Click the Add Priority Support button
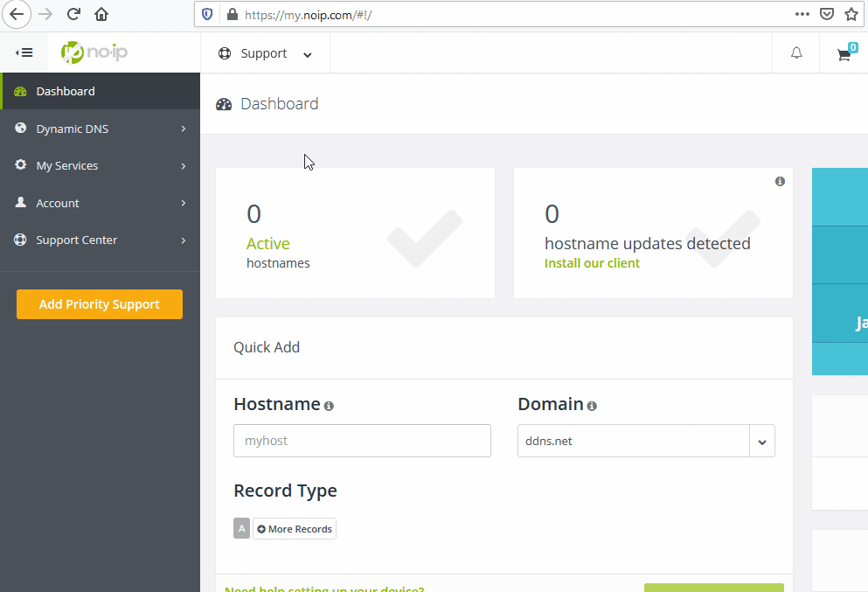This screenshot has height=592, width=868. coord(100,304)
